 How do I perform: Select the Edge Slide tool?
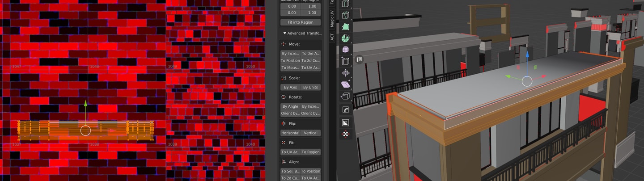[x=345, y=61]
